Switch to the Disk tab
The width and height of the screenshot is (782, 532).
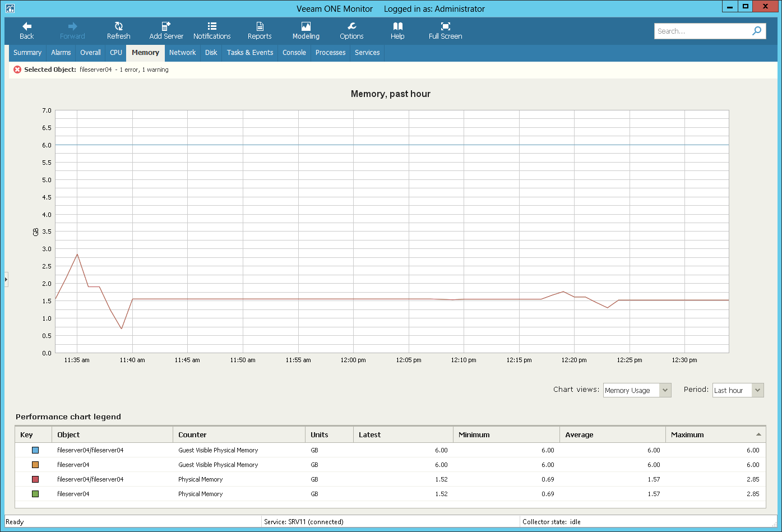[x=211, y=53]
